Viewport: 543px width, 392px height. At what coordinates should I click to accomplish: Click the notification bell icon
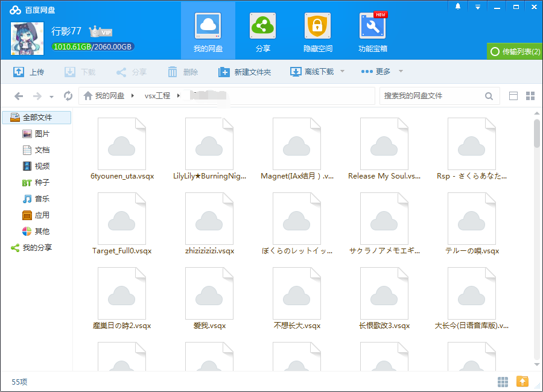point(458,7)
